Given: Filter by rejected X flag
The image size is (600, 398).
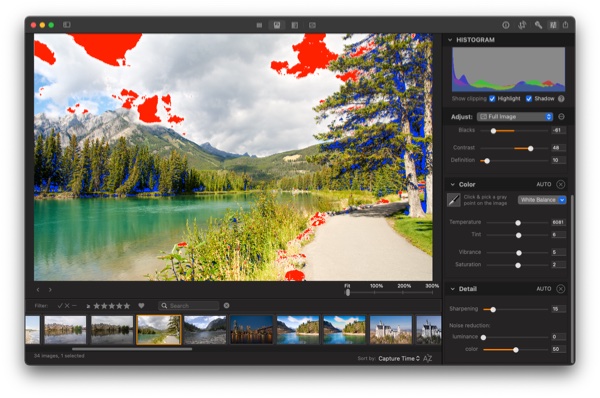Looking at the screenshot, I should tap(67, 306).
